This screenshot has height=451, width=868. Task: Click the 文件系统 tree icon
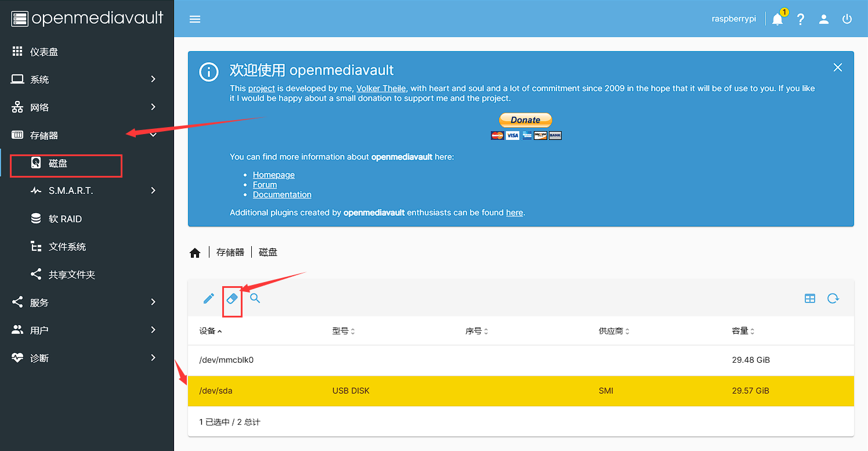click(36, 246)
